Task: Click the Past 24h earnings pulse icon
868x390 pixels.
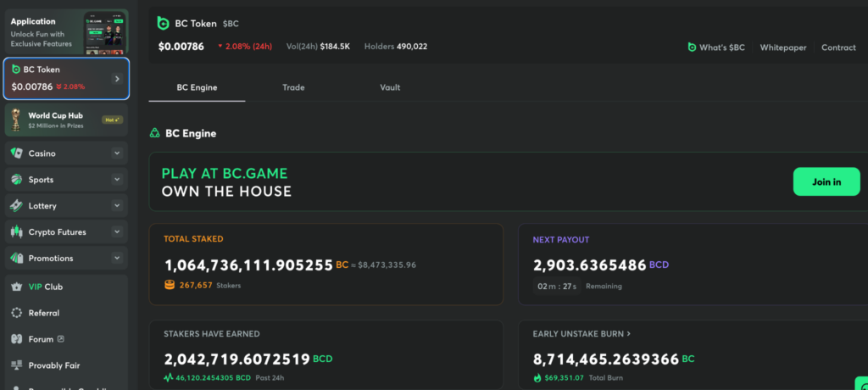Action: [169, 378]
